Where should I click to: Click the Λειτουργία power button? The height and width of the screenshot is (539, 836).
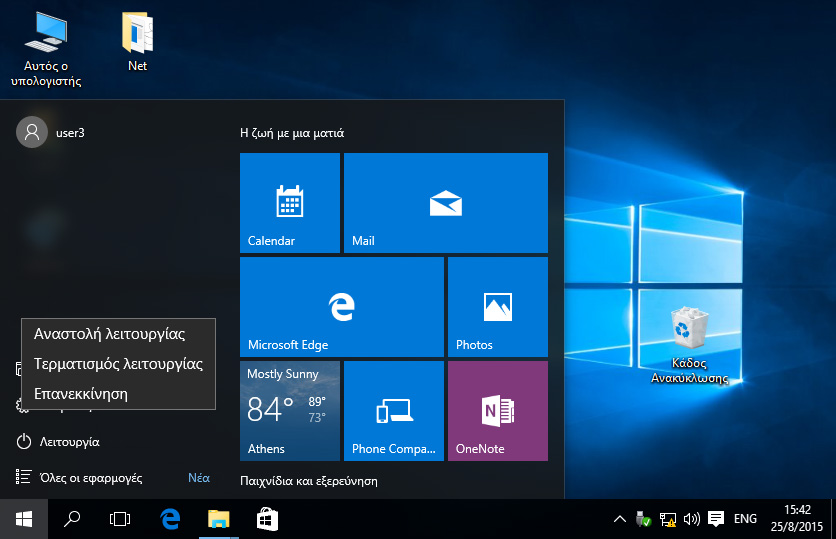(59, 442)
